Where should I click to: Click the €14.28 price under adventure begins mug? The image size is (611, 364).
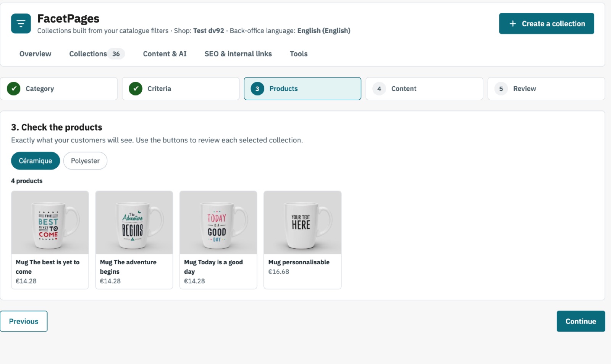tap(110, 281)
